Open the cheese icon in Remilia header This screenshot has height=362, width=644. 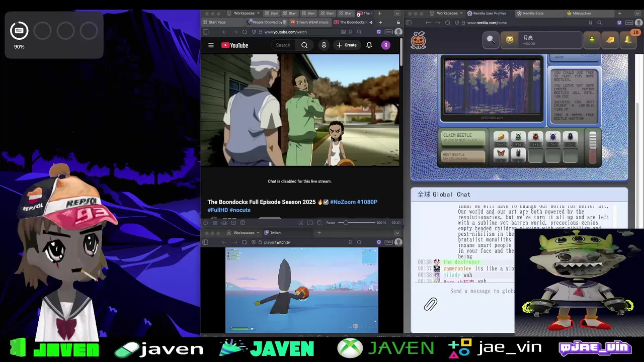[x=610, y=40]
